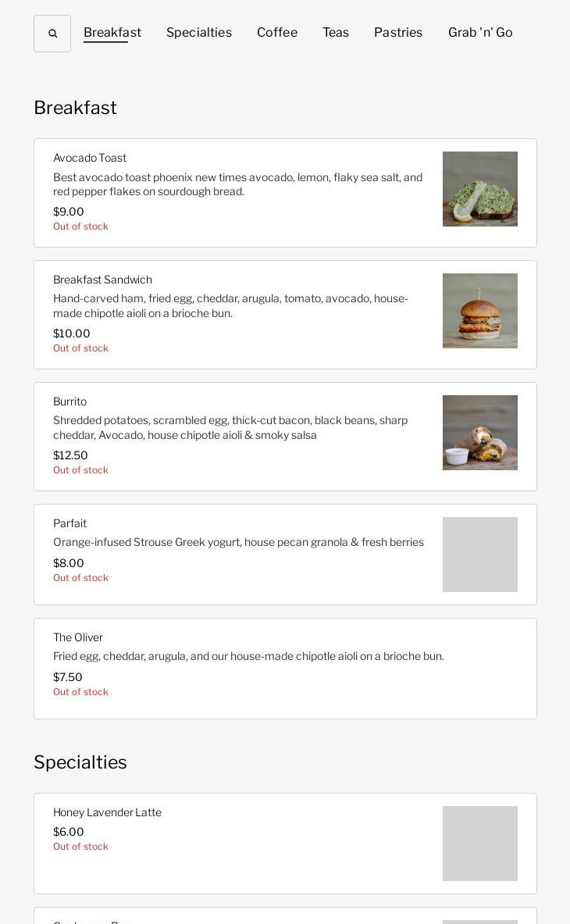570x924 pixels.
Task: Click the Burrito $12.50 price
Action: [x=70, y=455]
